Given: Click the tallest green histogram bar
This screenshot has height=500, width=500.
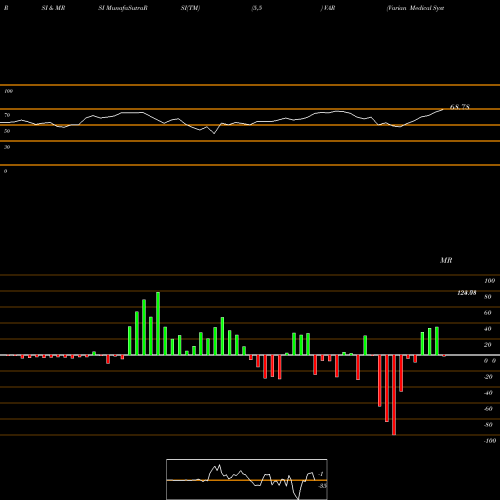Looking at the screenshot, I should click(x=158, y=323).
